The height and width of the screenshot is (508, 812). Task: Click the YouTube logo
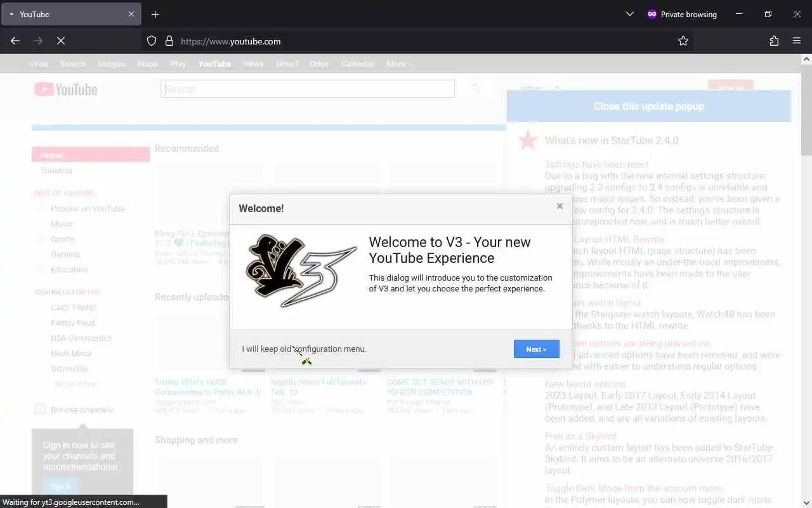66,90
